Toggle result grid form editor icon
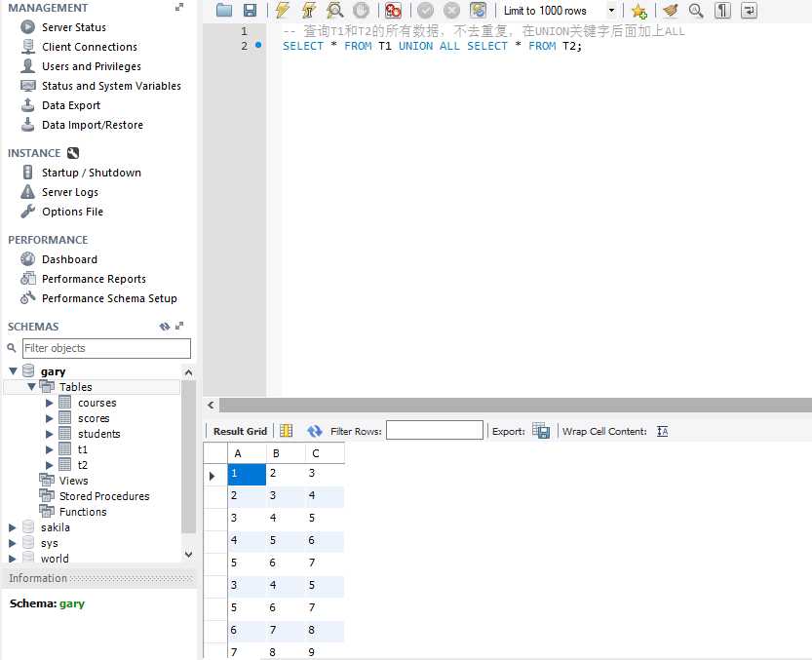Viewport: 812px width, 660px height. tap(287, 431)
